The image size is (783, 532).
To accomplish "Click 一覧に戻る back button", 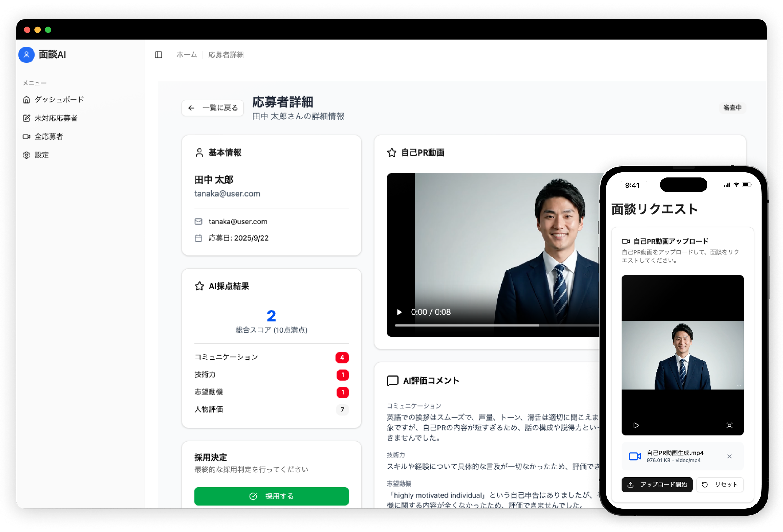I will [x=213, y=108].
